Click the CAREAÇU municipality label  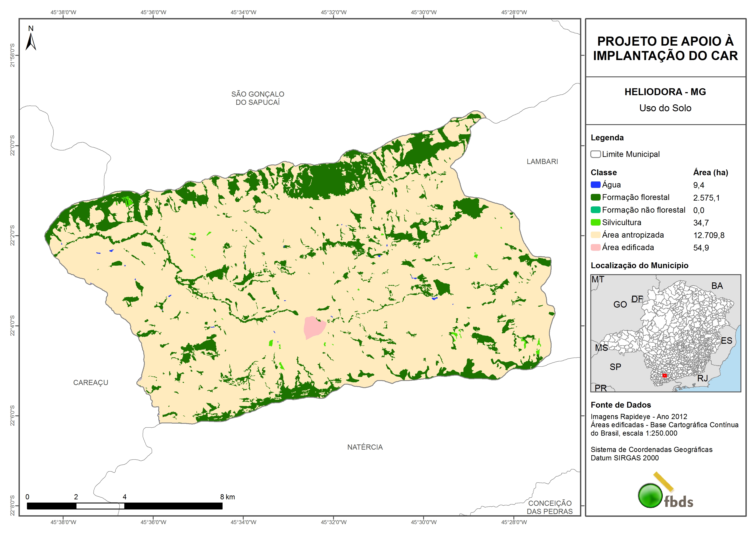(x=90, y=383)
